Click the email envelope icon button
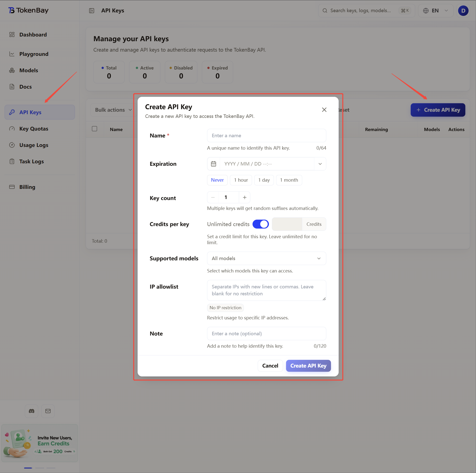 point(48,411)
